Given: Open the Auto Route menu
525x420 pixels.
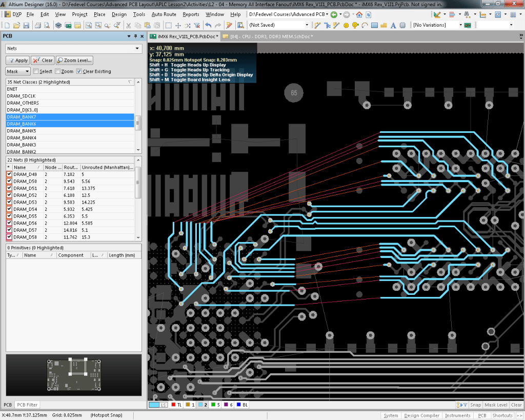Looking at the screenshot, I should point(164,14).
